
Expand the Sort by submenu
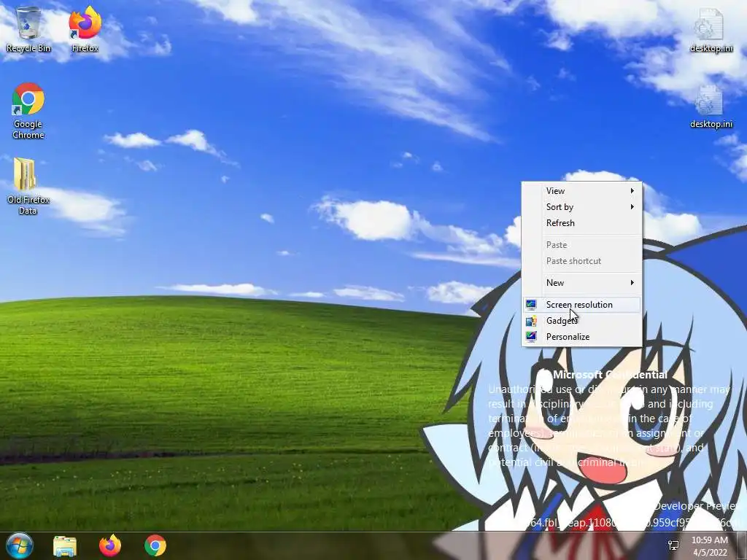click(581, 207)
